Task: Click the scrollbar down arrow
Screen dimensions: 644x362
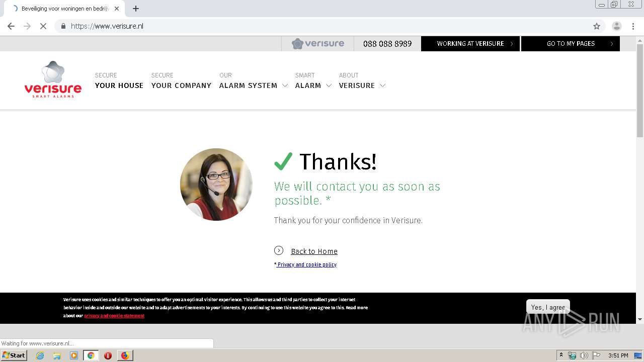Action: (x=640, y=319)
